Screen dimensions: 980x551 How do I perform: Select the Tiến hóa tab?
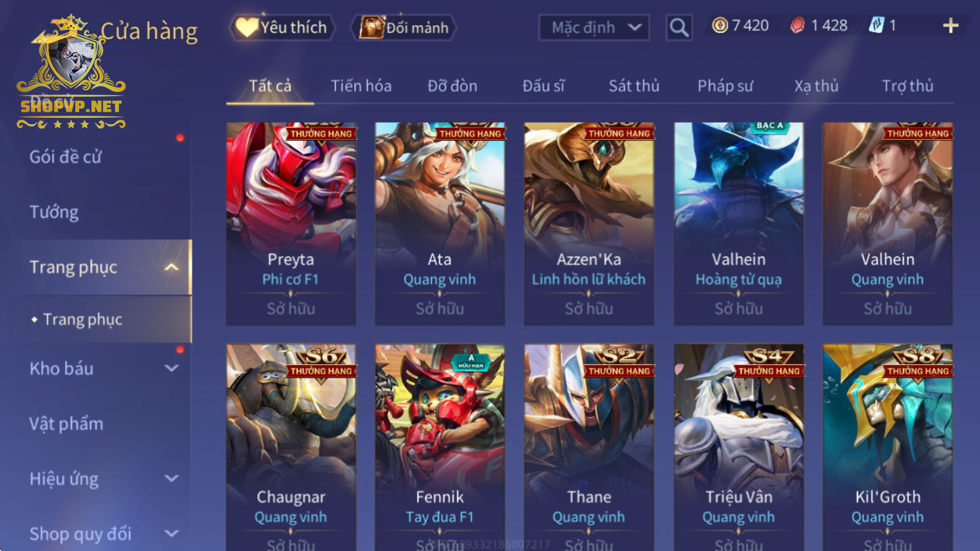361,86
